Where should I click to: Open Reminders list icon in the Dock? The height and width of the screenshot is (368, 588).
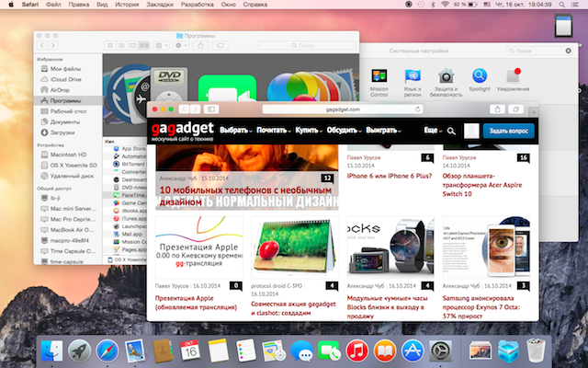[245, 351]
